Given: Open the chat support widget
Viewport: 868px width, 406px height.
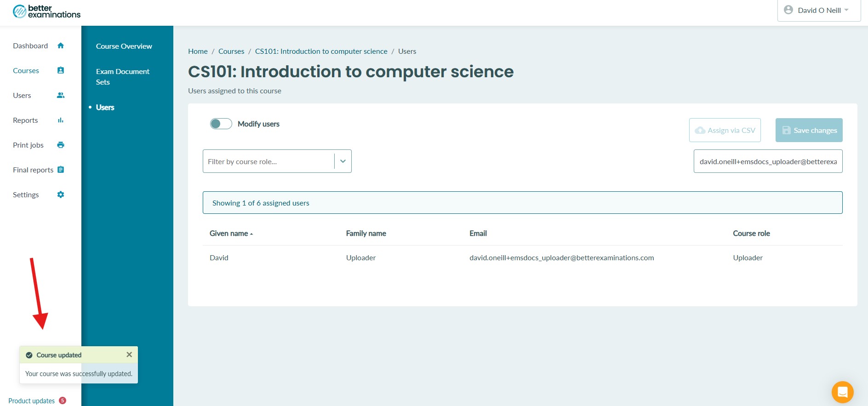Looking at the screenshot, I should [x=843, y=392].
